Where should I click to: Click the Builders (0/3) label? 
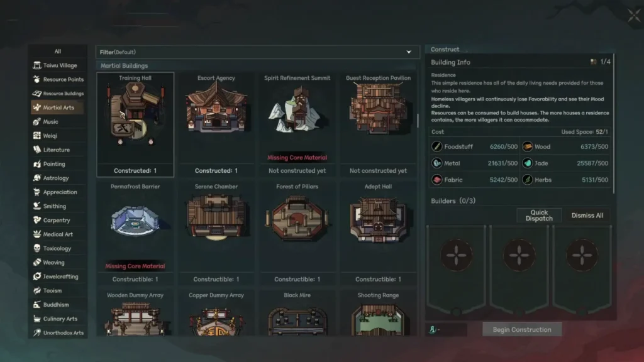coord(453,200)
